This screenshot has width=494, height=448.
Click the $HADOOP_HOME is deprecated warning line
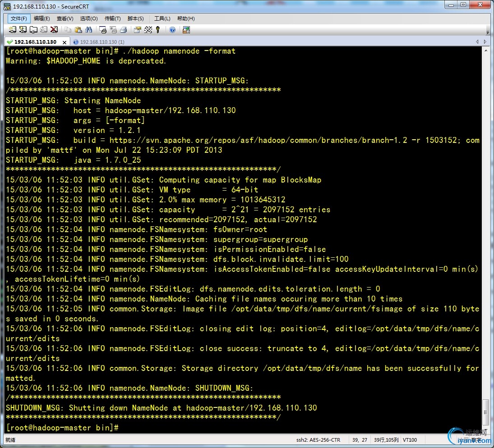coord(86,61)
